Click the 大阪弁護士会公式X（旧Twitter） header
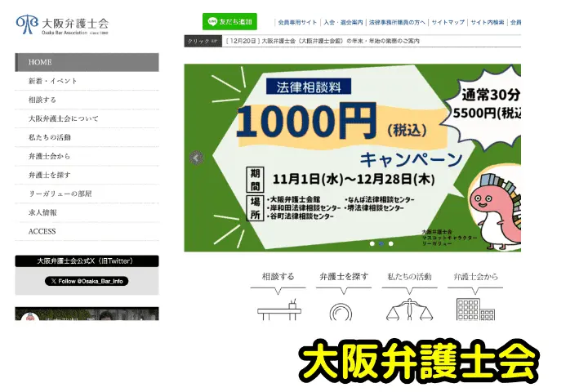The width and height of the screenshot is (588, 392). (87, 261)
